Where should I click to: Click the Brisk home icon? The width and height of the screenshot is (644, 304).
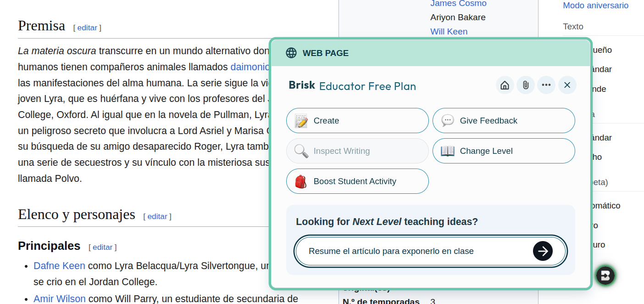(505, 85)
